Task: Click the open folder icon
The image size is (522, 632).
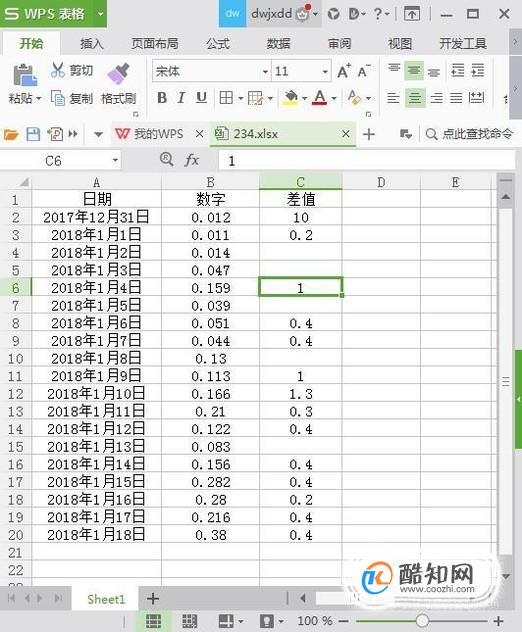Action: click(x=11, y=134)
